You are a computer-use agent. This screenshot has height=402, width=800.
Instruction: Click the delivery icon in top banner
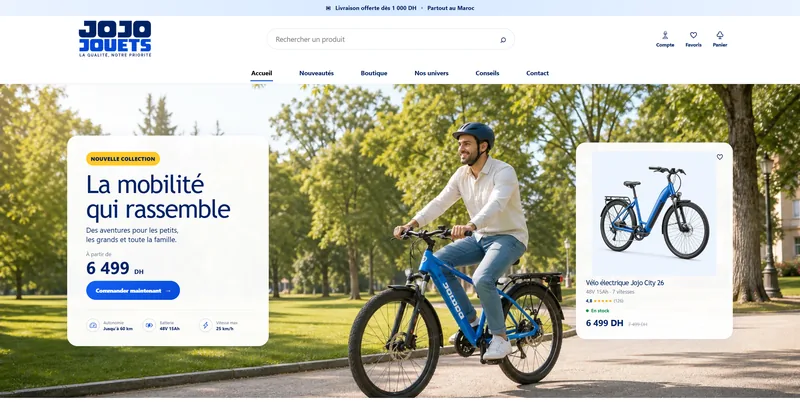click(x=328, y=8)
